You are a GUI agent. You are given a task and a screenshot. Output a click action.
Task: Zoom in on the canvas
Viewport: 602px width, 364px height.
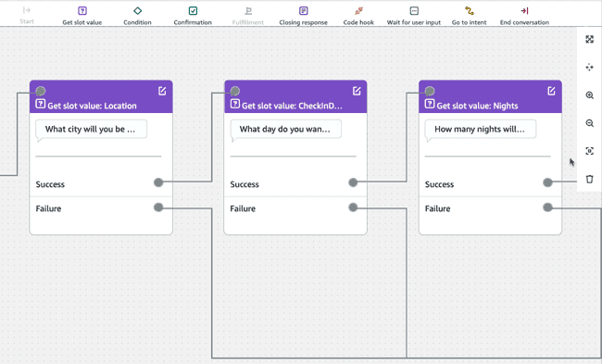(590, 95)
